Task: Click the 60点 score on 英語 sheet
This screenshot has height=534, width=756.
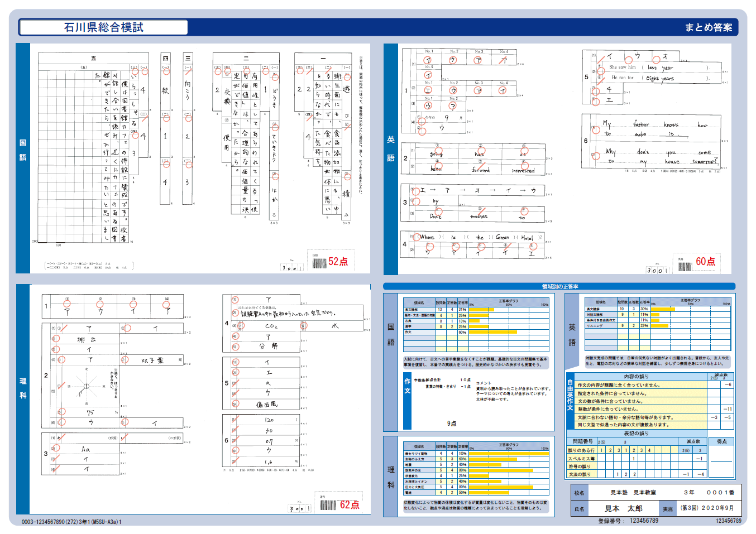Action: (x=705, y=261)
